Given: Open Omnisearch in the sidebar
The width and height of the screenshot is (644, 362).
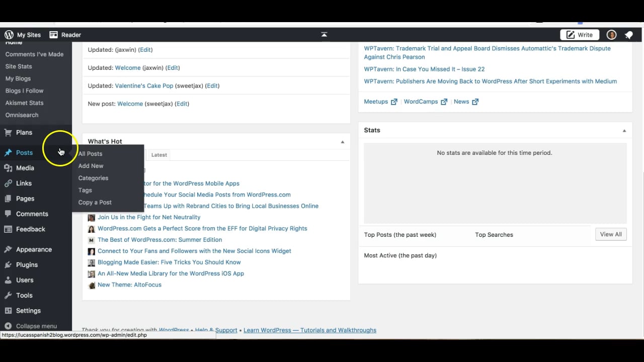Looking at the screenshot, I should coord(22,115).
